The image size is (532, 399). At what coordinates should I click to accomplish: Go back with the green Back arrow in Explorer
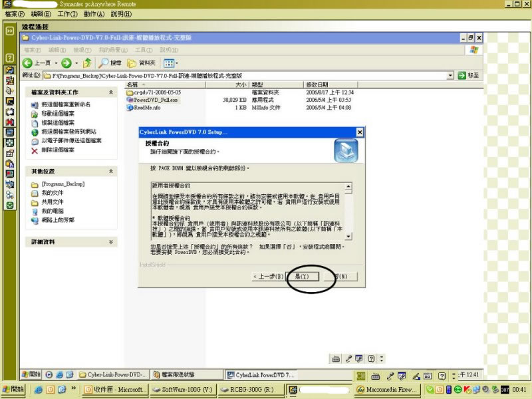pos(27,63)
